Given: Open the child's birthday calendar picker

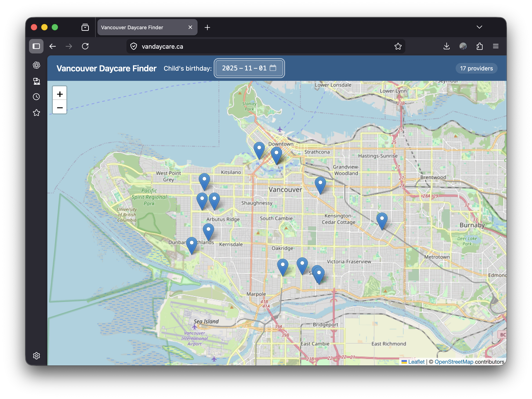Looking at the screenshot, I should tap(273, 68).
